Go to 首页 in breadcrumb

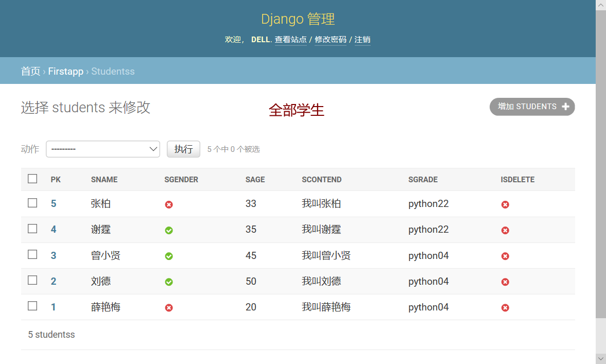click(30, 72)
